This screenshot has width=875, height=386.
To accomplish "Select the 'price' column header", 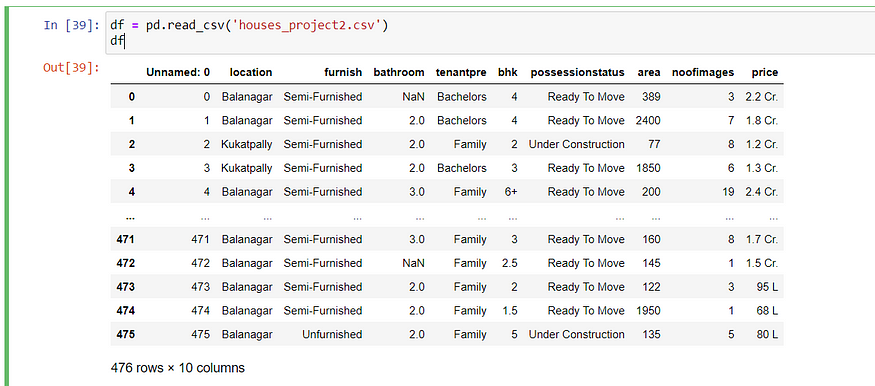I will [765, 73].
